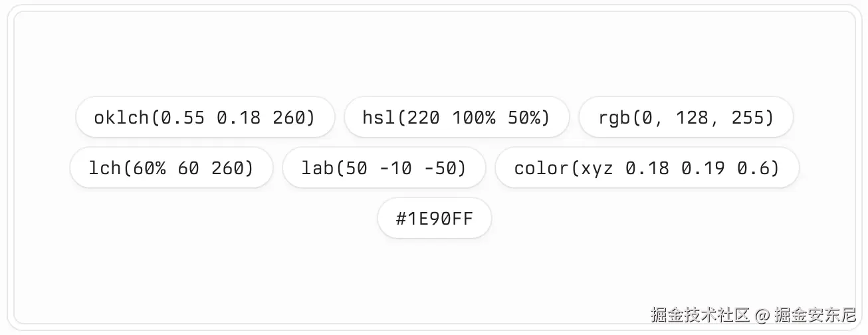Click the blank card area below #1E90FF
The width and height of the screenshot is (868, 335).
pyautogui.click(x=434, y=273)
